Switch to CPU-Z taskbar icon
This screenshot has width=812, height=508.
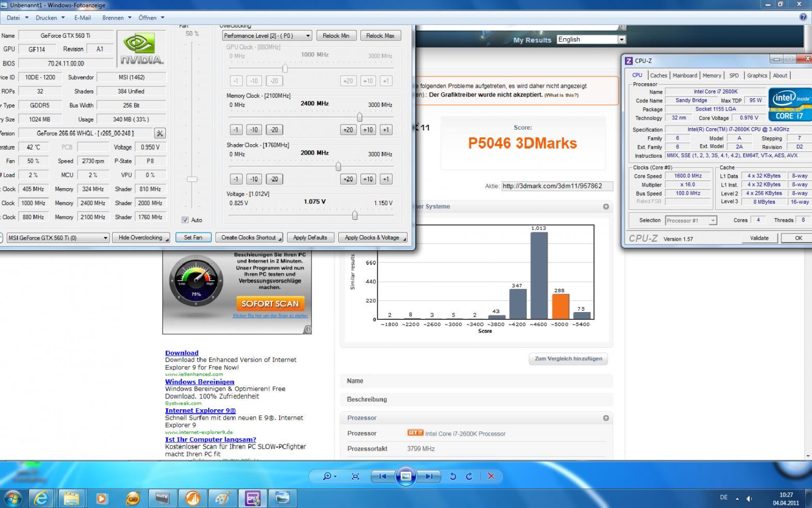coord(253,498)
